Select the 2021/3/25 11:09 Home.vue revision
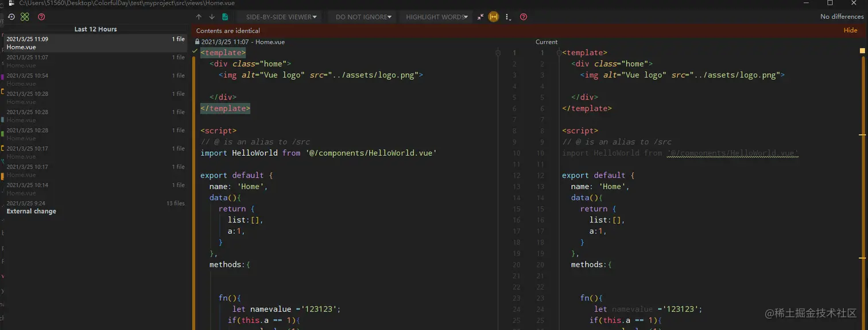This screenshot has width=868, height=330. pyautogui.click(x=95, y=43)
